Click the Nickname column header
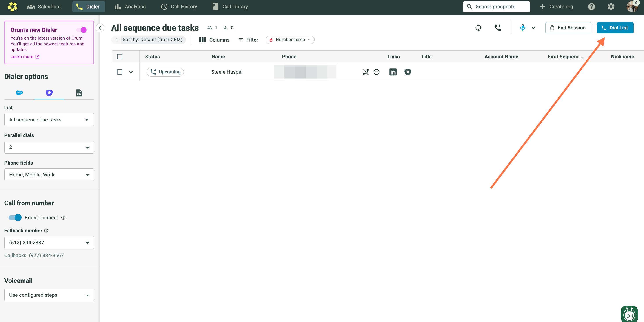The width and height of the screenshot is (644, 322). pos(622,57)
